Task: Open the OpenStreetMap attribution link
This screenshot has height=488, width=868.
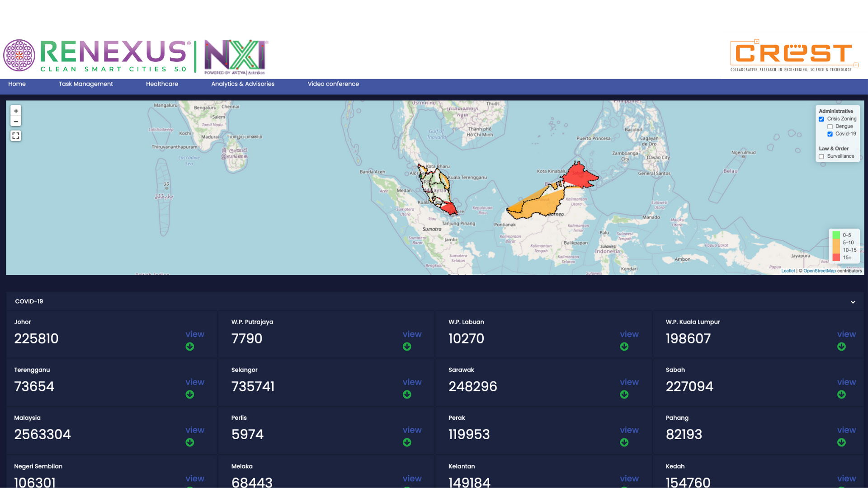Action: pyautogui.click(x=819, y=271)
